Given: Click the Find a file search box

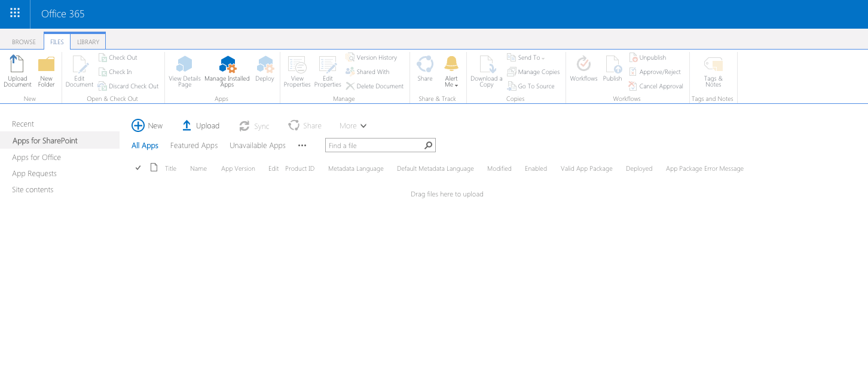Looking at the screenshot, I should 375,145.
